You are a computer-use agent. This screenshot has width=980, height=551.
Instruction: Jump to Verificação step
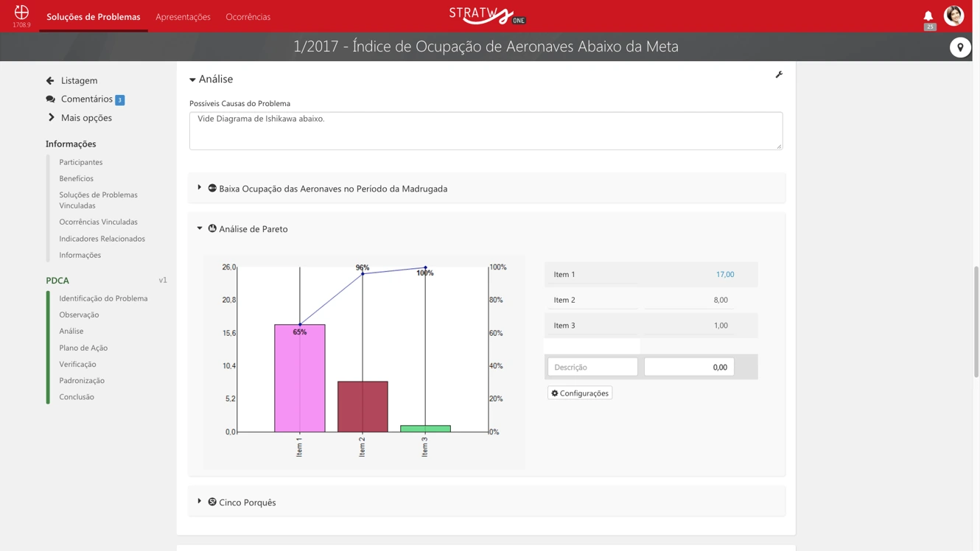point(77,364)
